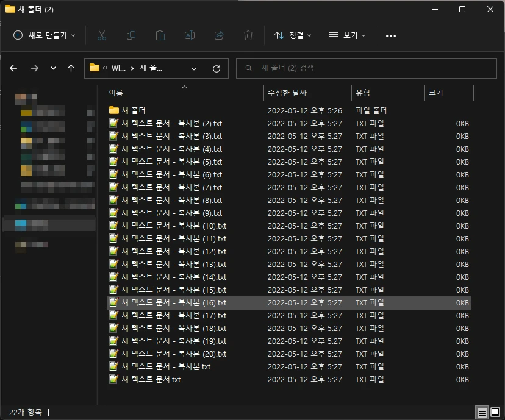Click the Cut scissors icon
Screen dimensions: 505x420
[x=101, y=35]
